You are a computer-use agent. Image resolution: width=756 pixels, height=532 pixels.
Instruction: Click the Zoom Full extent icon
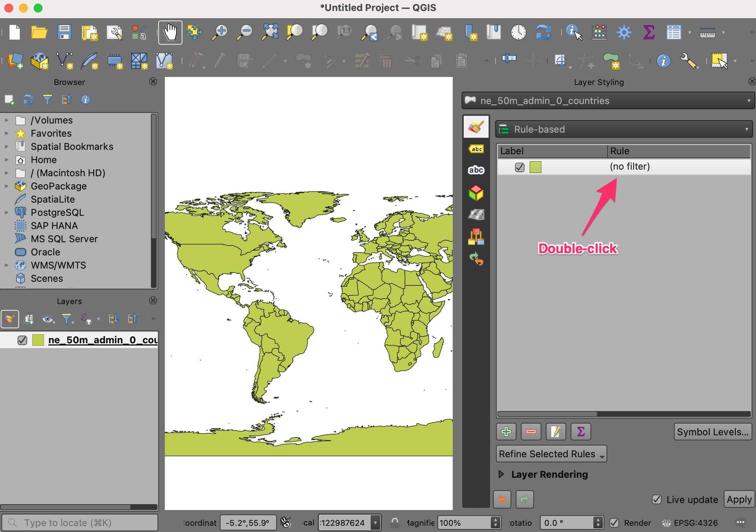(x=270, y=33)
